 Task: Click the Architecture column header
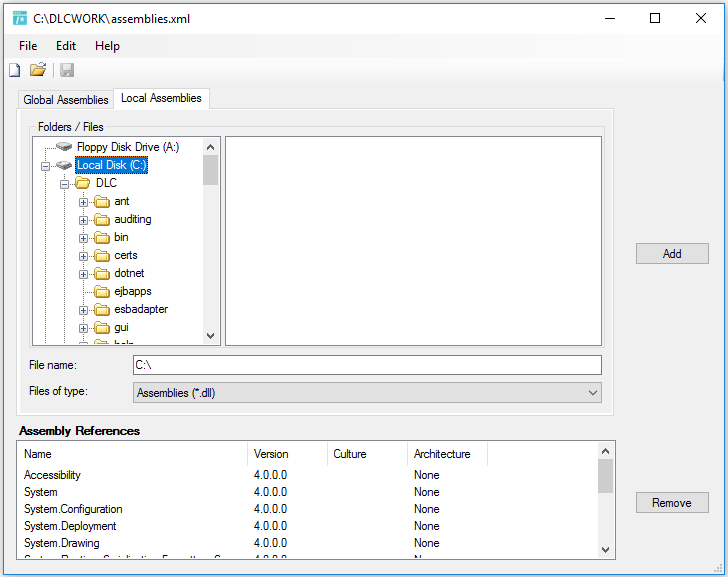(448, 454)
